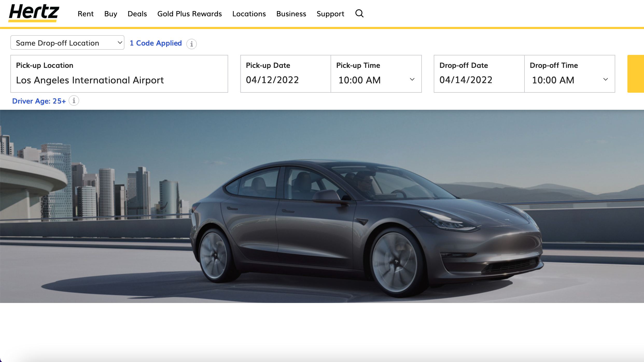This screenshot has width=644, height=362.
Task: Open the Buy menu
Action: click(x=111, y=14)
